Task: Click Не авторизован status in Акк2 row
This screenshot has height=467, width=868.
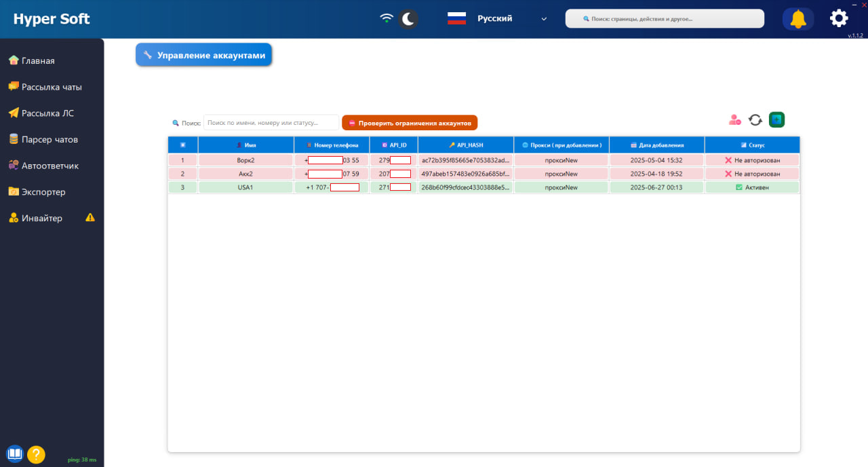Action: click(x=752, y=174)
